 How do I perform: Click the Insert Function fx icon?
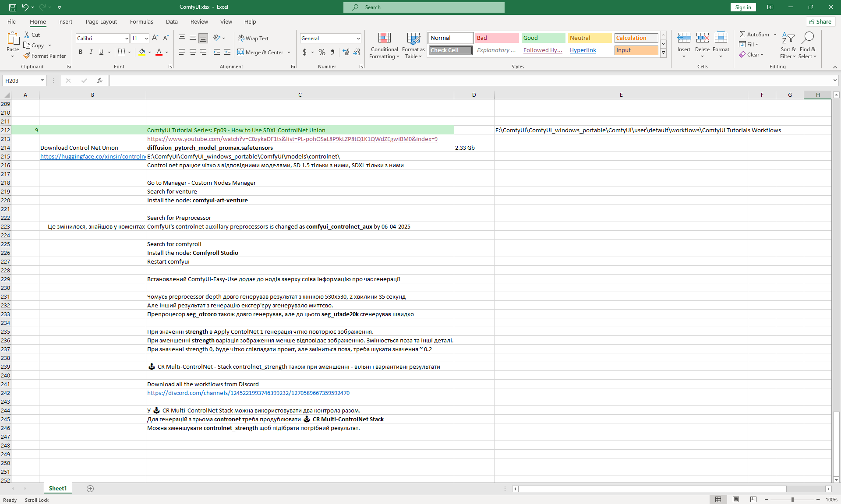100,81
